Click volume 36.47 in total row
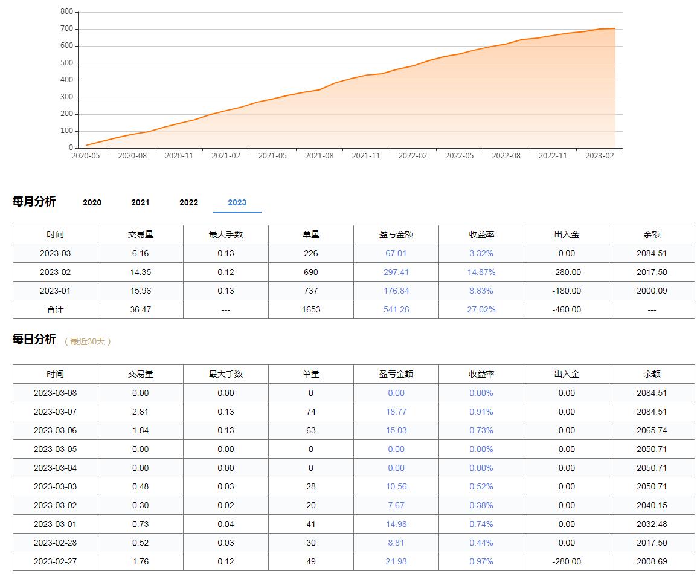 [141, 309]
